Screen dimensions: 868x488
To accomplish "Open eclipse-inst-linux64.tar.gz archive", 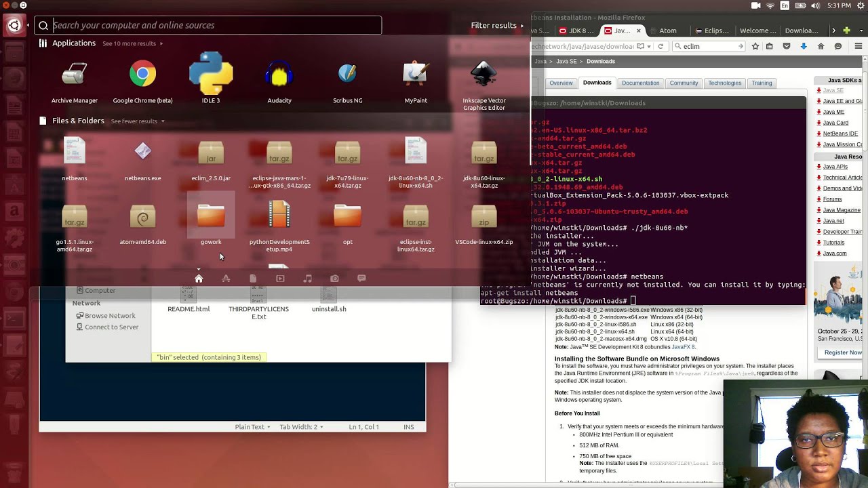I will coord(416,227).
